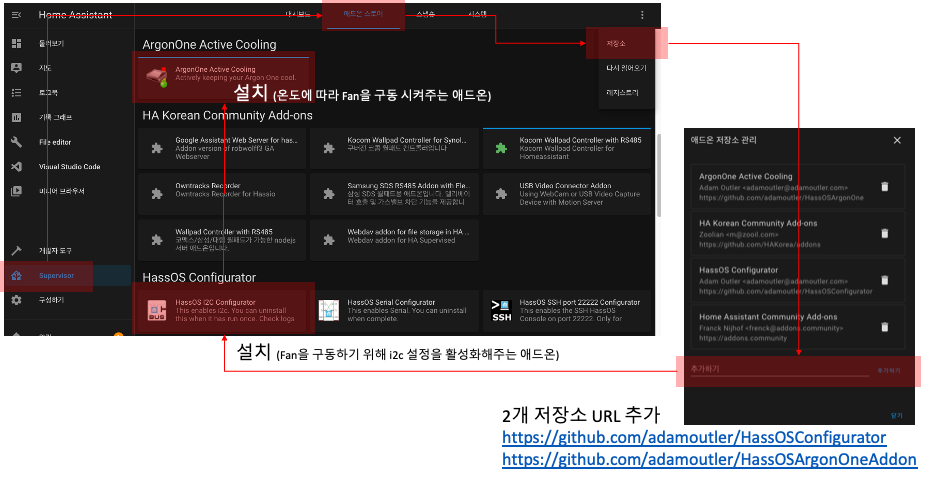The height and width of the screenshot is (482, 929).
Task: Select Reload in the overflow menu
Action: pos(626,68)
